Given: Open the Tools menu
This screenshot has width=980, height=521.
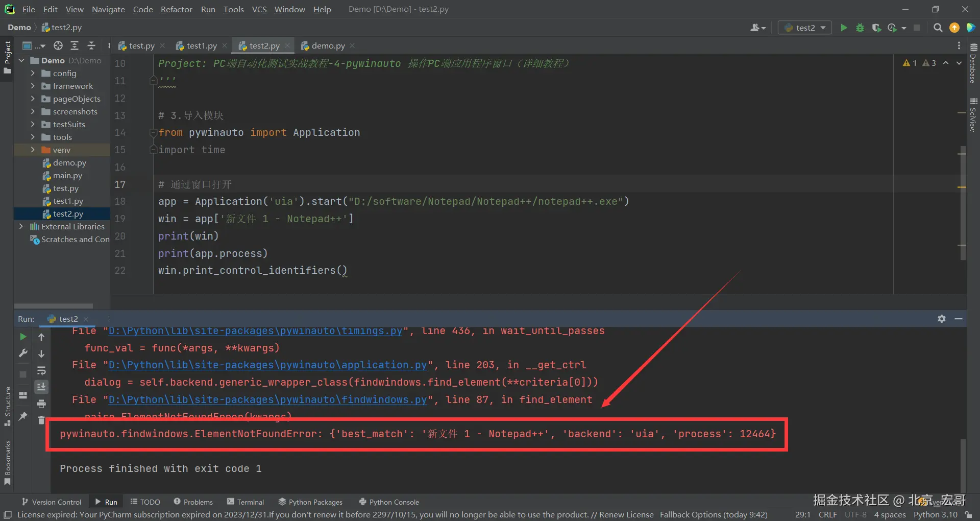Looking at the screenshot, I should pos(233,9).
